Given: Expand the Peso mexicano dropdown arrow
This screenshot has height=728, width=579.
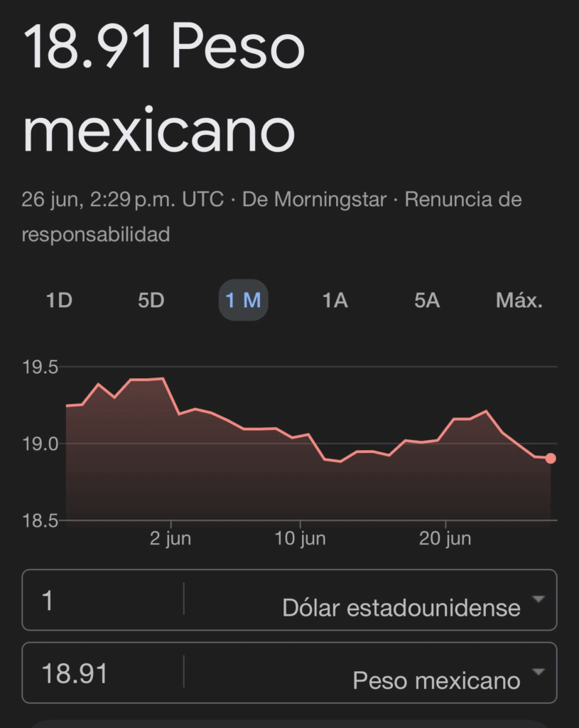Looking at the screenshot, I should (538, 672).
